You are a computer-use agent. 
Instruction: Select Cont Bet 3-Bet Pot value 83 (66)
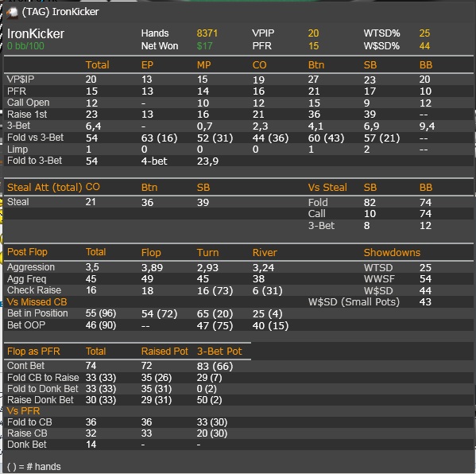coord(215,366)
